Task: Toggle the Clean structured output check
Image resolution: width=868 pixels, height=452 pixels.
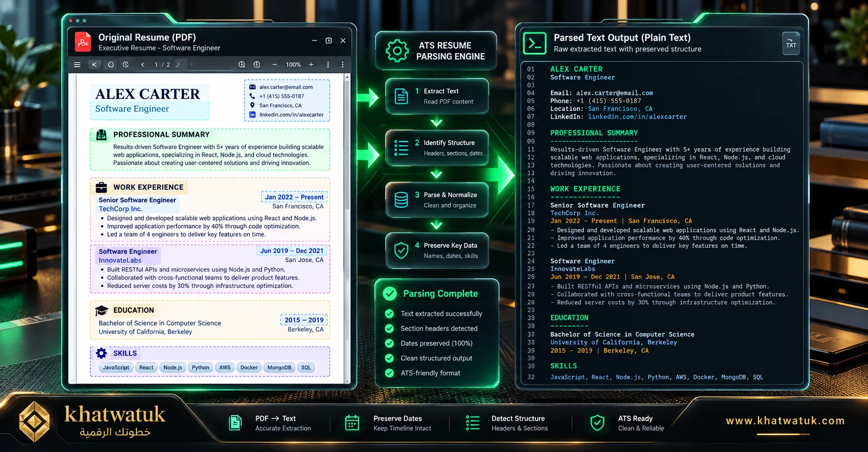Action: point(389,358)
